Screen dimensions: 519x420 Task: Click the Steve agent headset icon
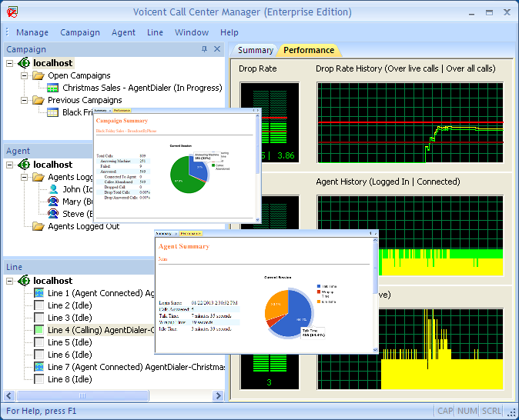click(52, 214)
